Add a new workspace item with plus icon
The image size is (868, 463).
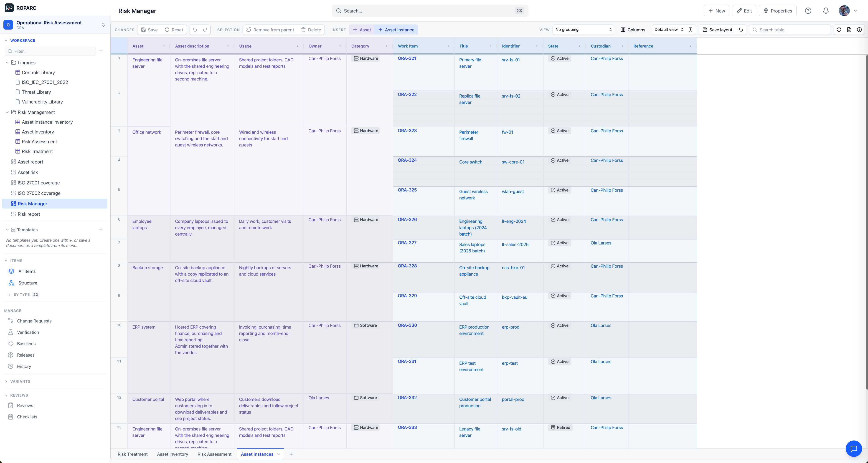click(101, 51)
